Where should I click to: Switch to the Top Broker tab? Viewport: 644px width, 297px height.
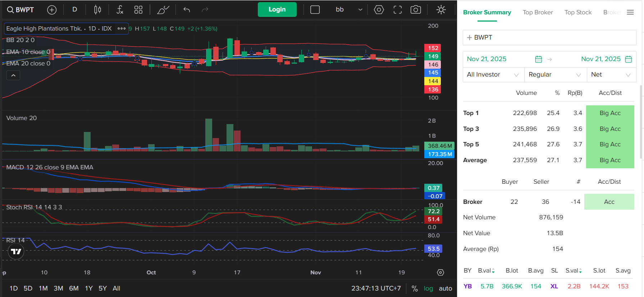pyautogui.click(x=538, y=13)
